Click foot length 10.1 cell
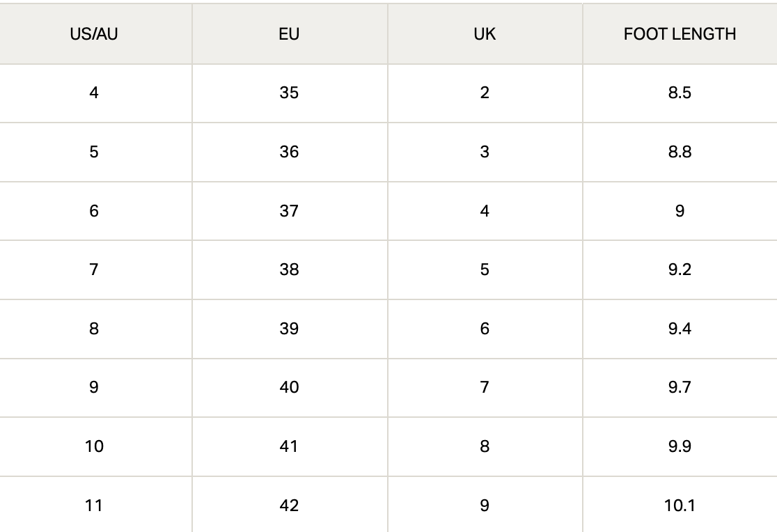Image resolution: width=777 pixels, height=532 pixels. pyautogui.click(x=680, y=506)
